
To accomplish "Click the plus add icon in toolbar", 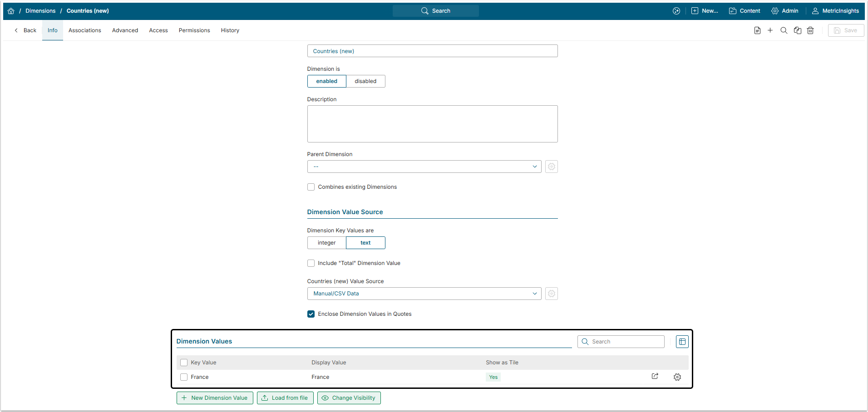I will pyautogui.click(x=770, y=30).
